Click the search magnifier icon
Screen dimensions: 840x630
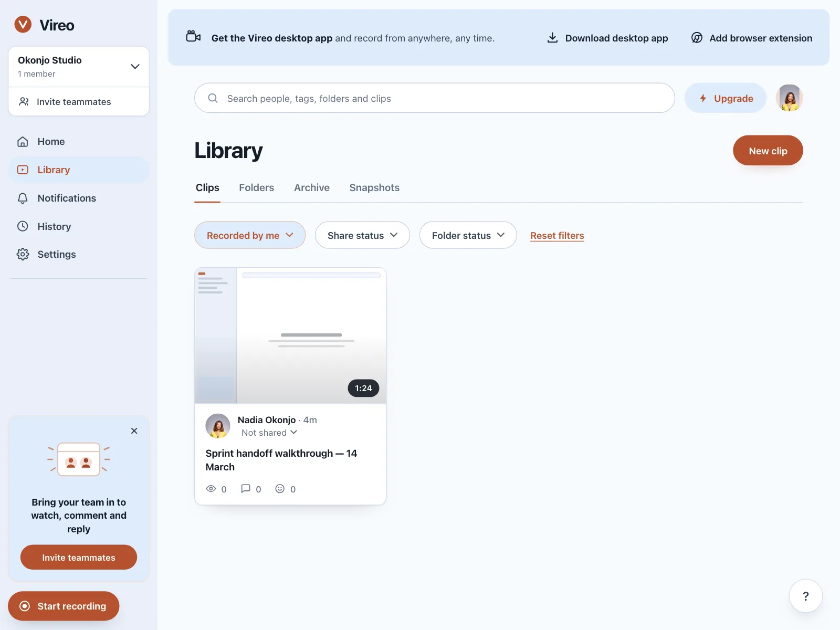click(213, 98)
